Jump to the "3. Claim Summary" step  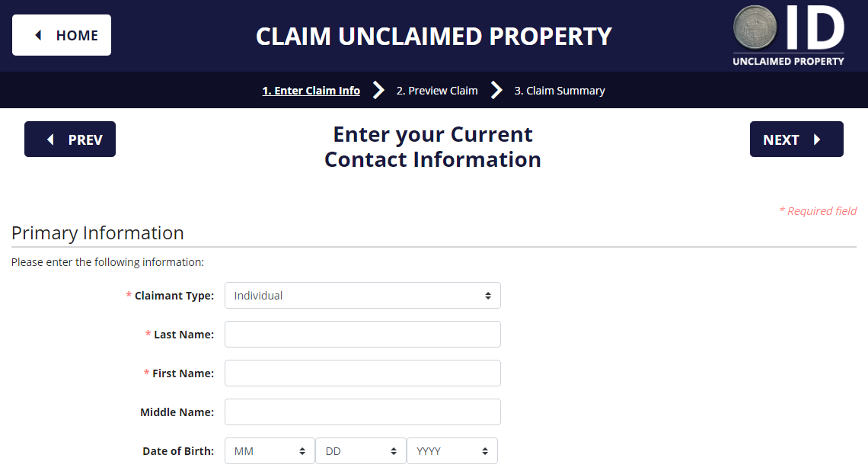click(560, 90)
